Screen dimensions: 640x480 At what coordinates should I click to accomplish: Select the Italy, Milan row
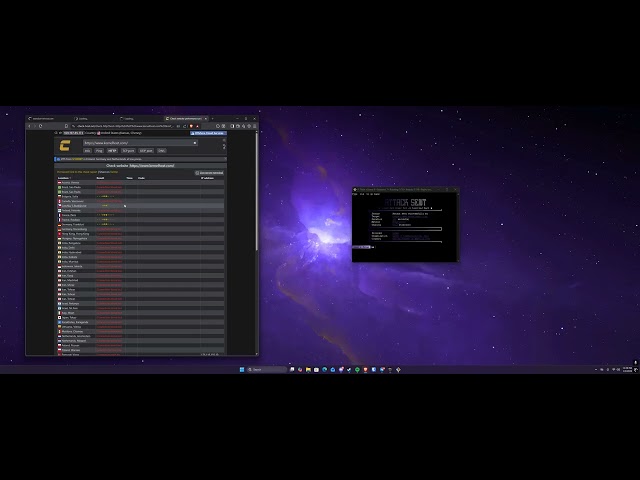(140, 313)
